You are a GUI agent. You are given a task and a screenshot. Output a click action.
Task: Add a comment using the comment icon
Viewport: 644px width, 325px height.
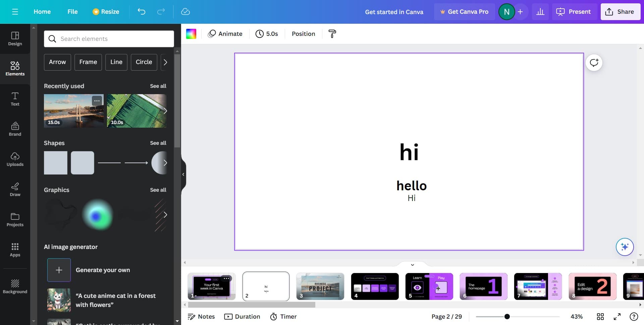tap(594, 63)
